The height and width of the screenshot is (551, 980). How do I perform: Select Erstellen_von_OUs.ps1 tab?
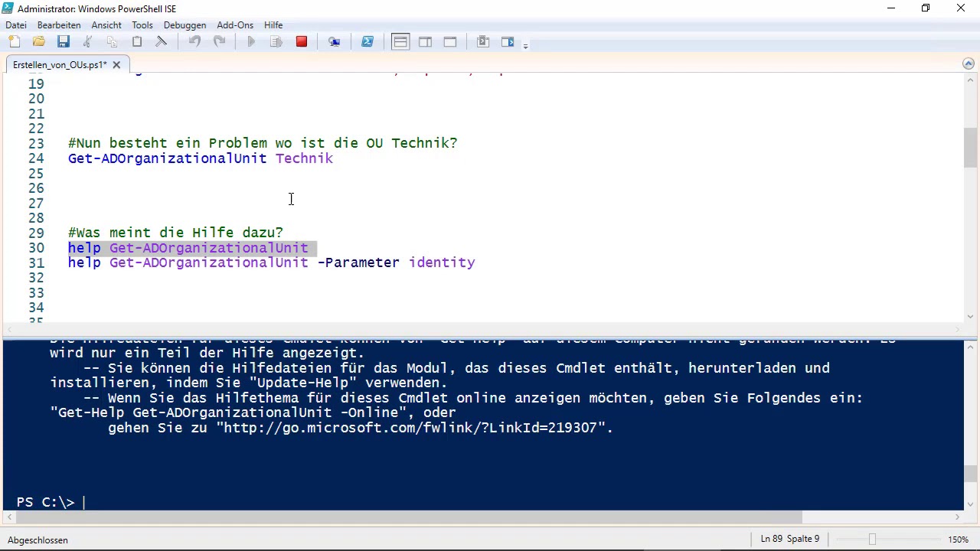[60, 65]
